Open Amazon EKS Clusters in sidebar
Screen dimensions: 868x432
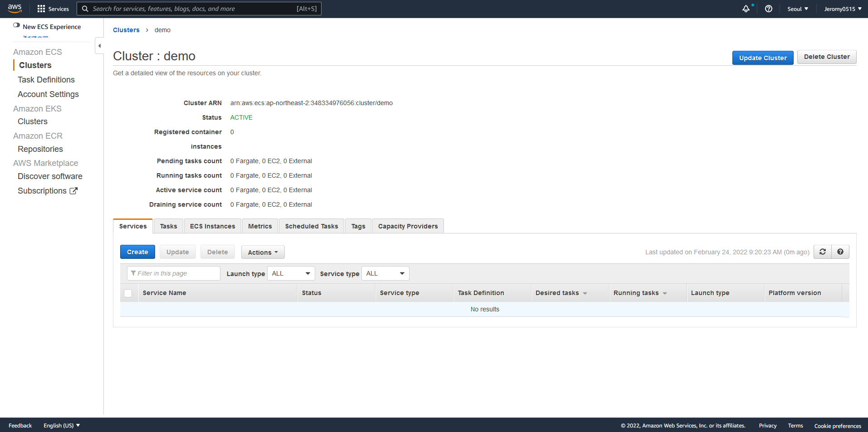point(33,121)
